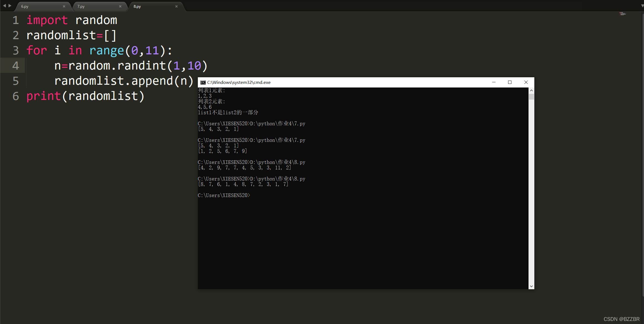Click the scroll-down arrow in the console scrollbar
This screenshot has width=644, height=324.
pos(531,286)
